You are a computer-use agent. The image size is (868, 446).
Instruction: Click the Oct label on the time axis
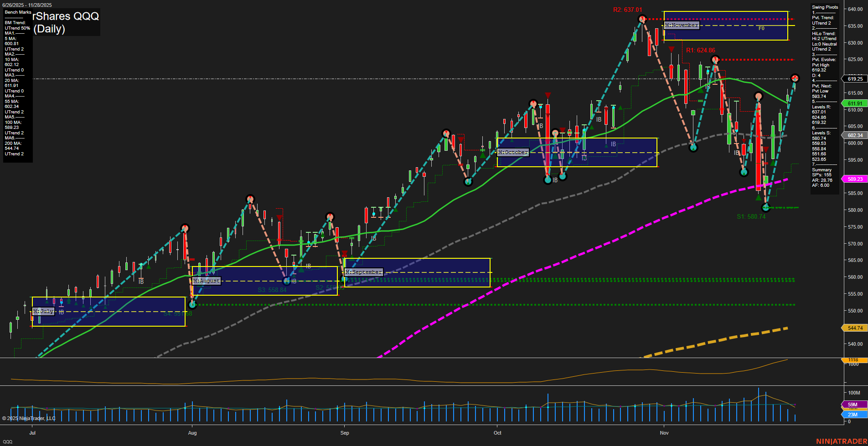pos(497,433)
